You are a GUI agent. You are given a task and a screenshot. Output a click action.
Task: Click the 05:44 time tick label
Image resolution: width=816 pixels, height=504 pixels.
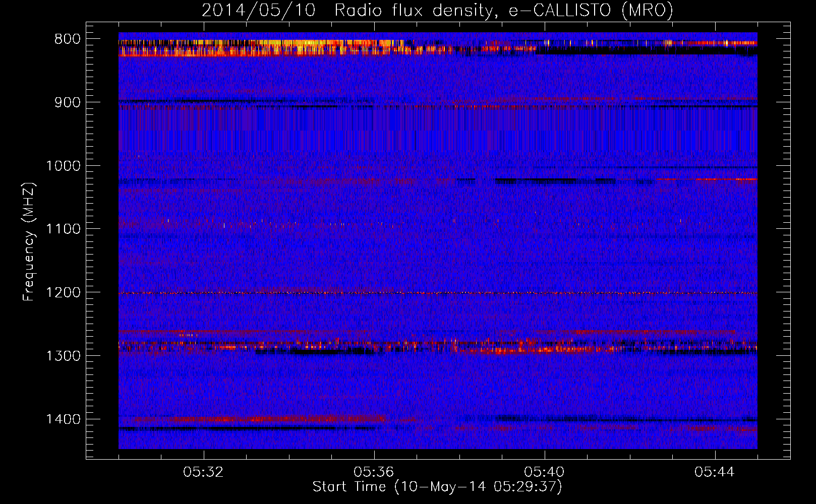pos(715,472)
